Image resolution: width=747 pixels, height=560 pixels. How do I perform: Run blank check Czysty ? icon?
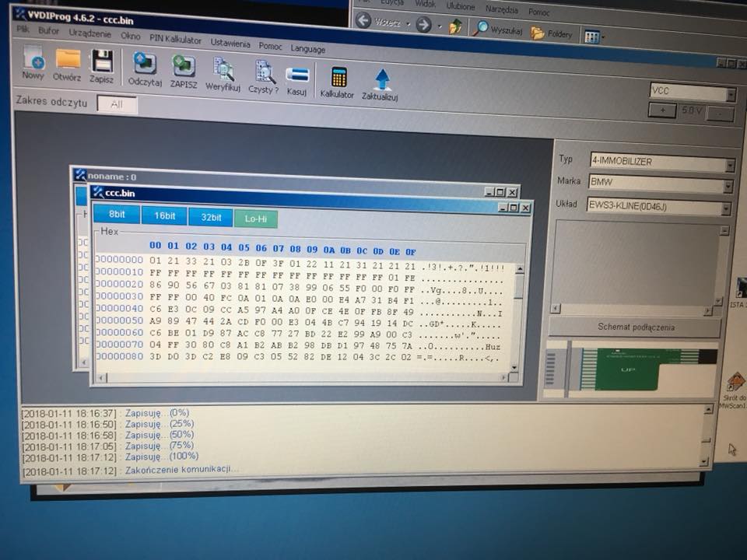pos(263,76)
